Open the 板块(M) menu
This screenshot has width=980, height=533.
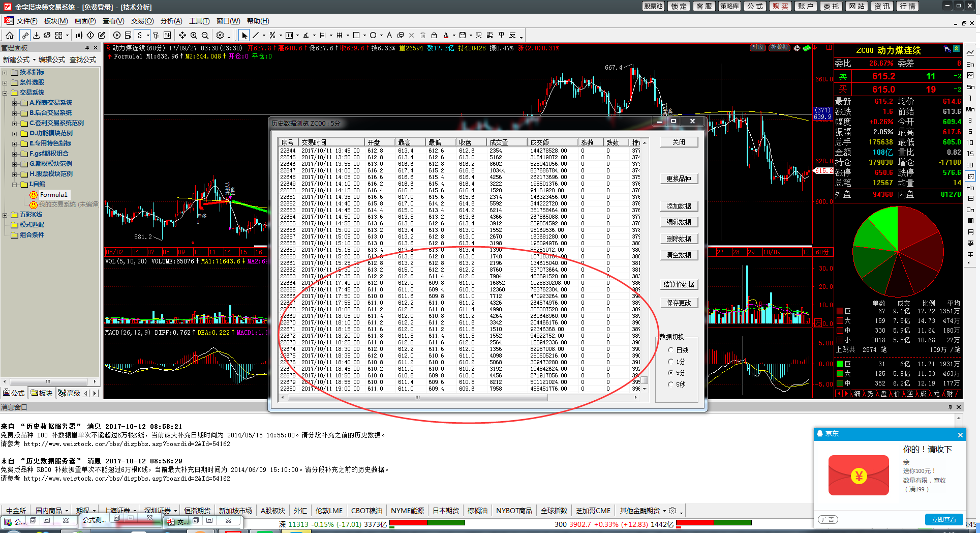(56, 21)
